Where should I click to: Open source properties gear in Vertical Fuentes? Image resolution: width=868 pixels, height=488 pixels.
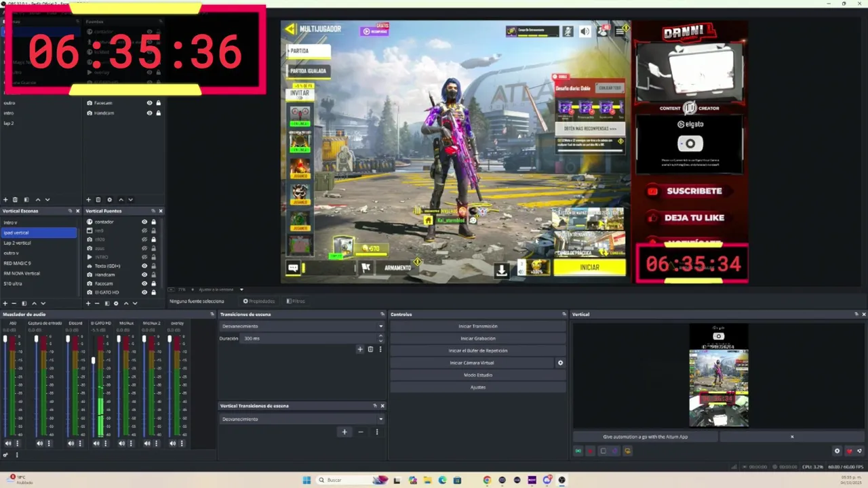click(x=115, y=303)
